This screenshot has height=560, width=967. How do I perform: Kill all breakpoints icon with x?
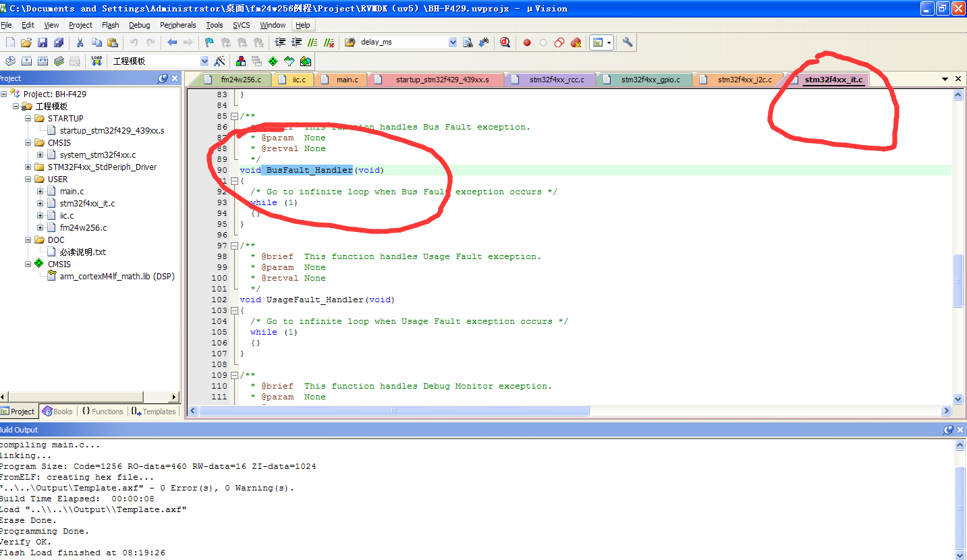click(576, 43)
